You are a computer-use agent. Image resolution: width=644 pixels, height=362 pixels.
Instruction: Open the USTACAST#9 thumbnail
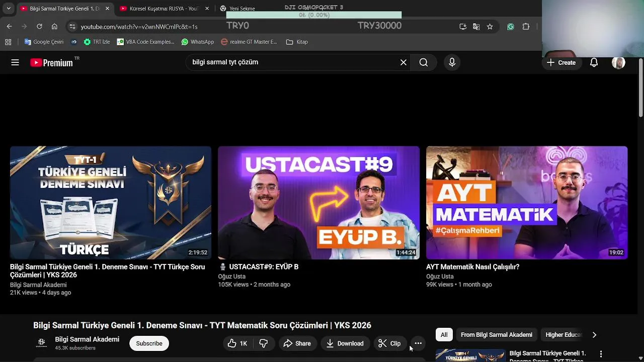click(318, 203)
